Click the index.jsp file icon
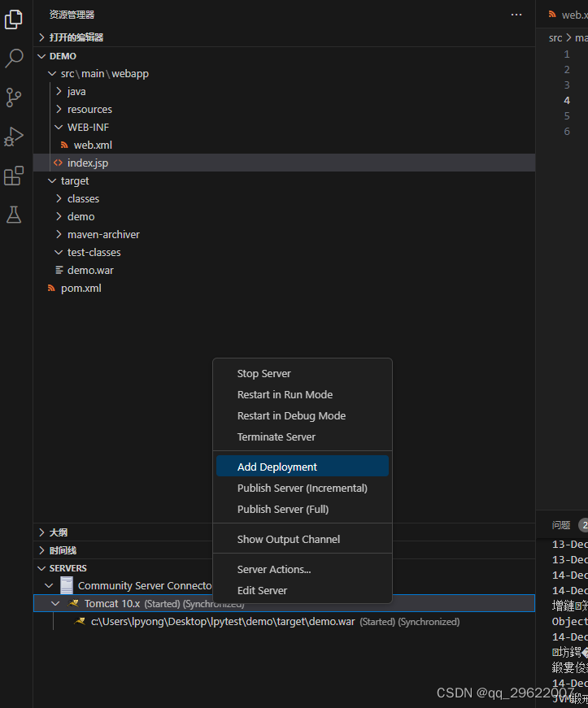Viewport: 588px width, 708px height. pos(58,163)
